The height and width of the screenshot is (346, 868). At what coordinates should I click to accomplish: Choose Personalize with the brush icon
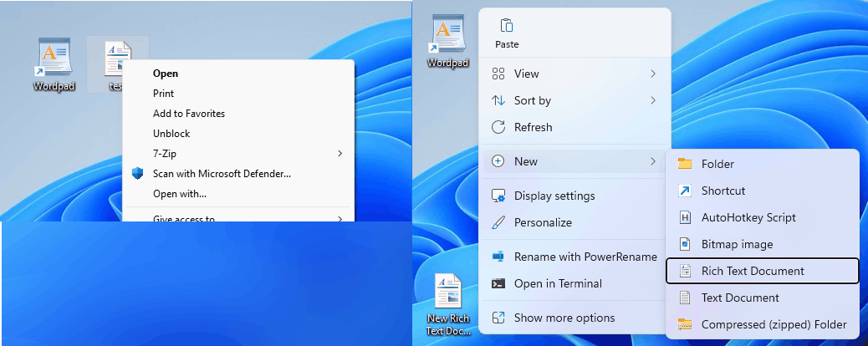pyautogui.click(x=543, y=222)
